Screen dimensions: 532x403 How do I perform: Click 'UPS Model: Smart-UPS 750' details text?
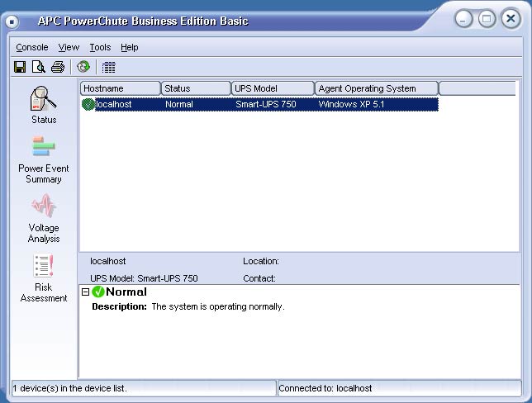[x=144, y=278]
